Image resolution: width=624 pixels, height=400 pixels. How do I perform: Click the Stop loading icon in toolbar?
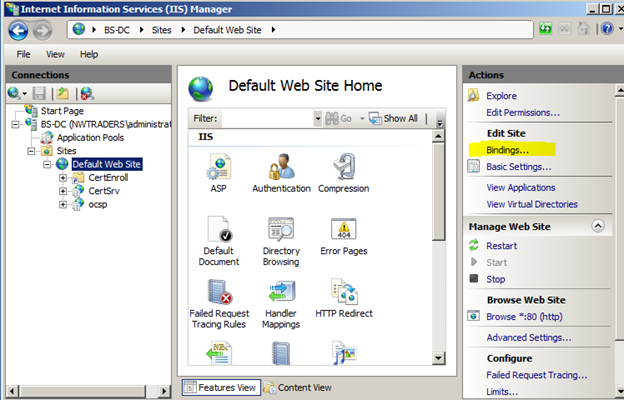tap(565, 29)
